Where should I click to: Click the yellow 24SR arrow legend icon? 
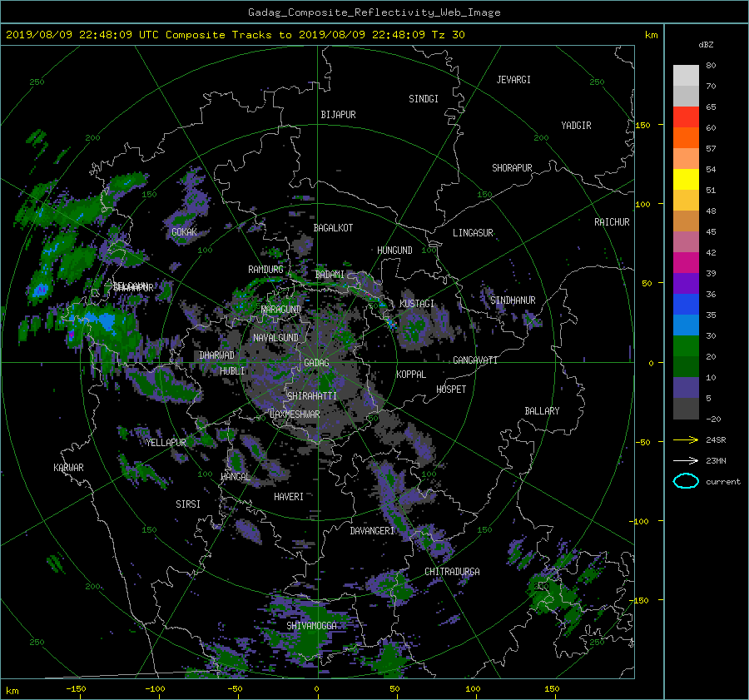(x=686, y=439)
